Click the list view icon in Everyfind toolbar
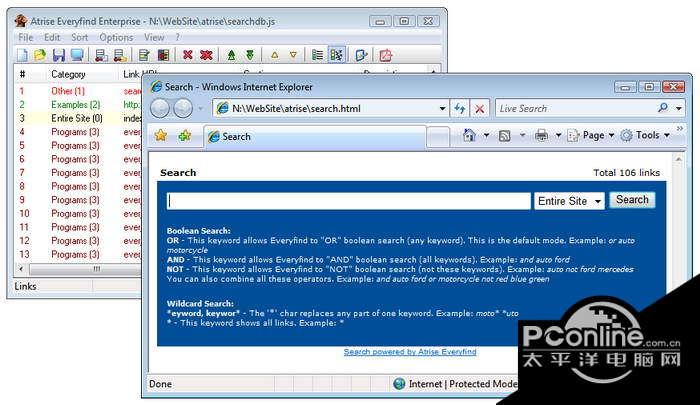700x405 pixels. (317, 55)
